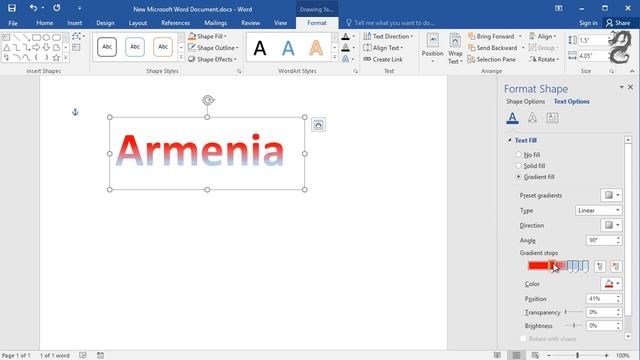Click the red gradient stops bar
The height and width of the screenshot is (360, 640).
coord(558,266)
